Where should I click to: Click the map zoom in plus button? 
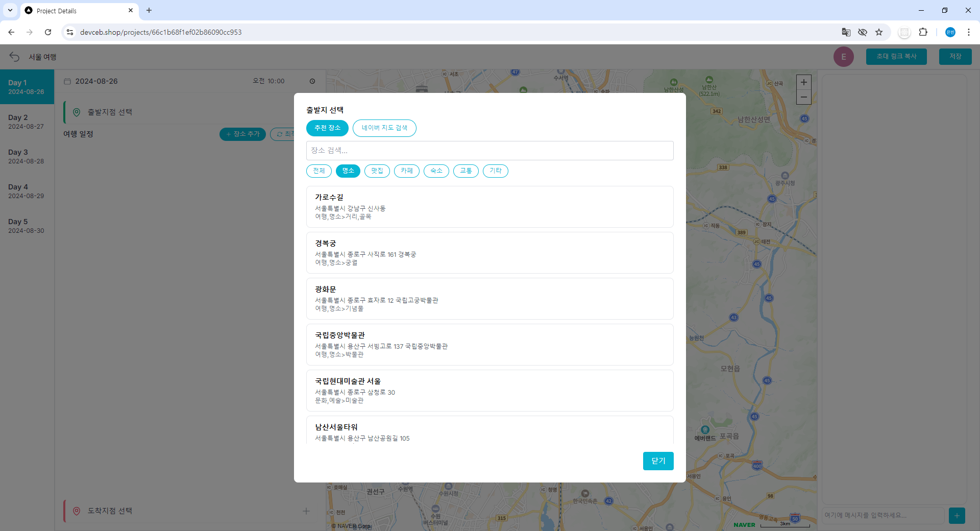click(x=803, y=82)
